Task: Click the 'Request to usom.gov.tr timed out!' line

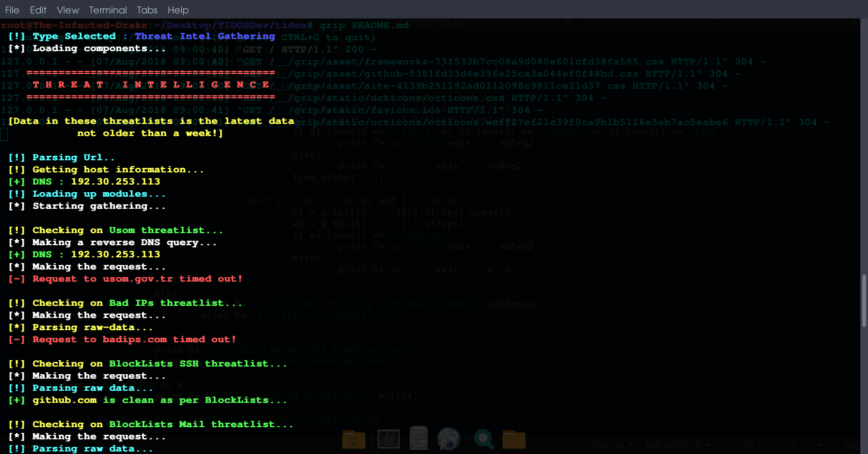Action: click(126, 279)
